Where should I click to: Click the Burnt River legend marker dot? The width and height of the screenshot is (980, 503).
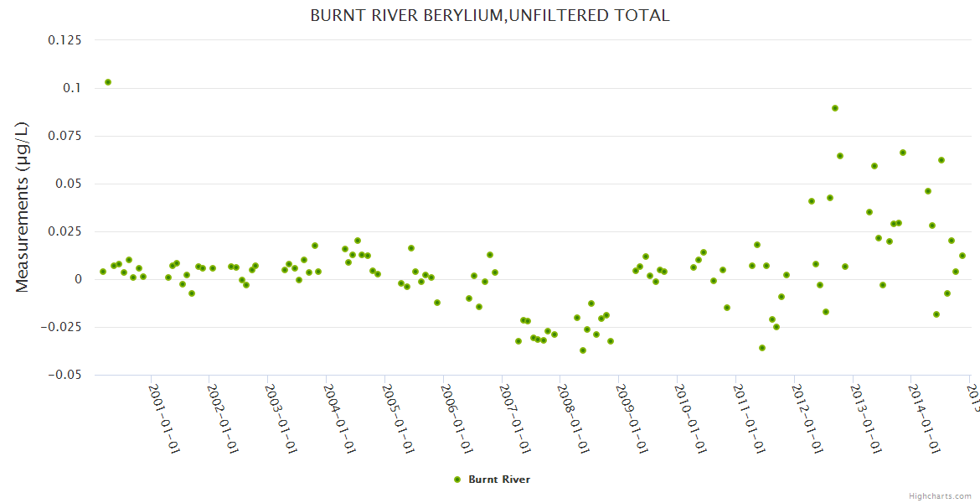coord(456,480)
